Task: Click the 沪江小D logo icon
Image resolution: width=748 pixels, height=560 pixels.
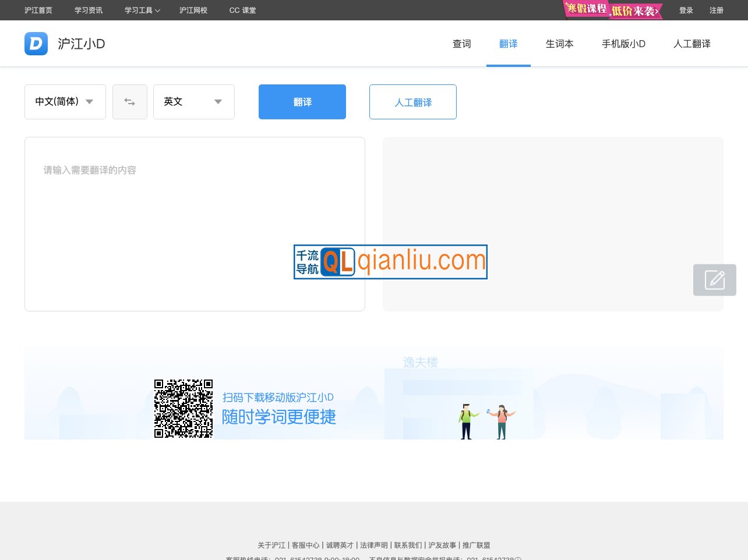Action: (36, 44)
